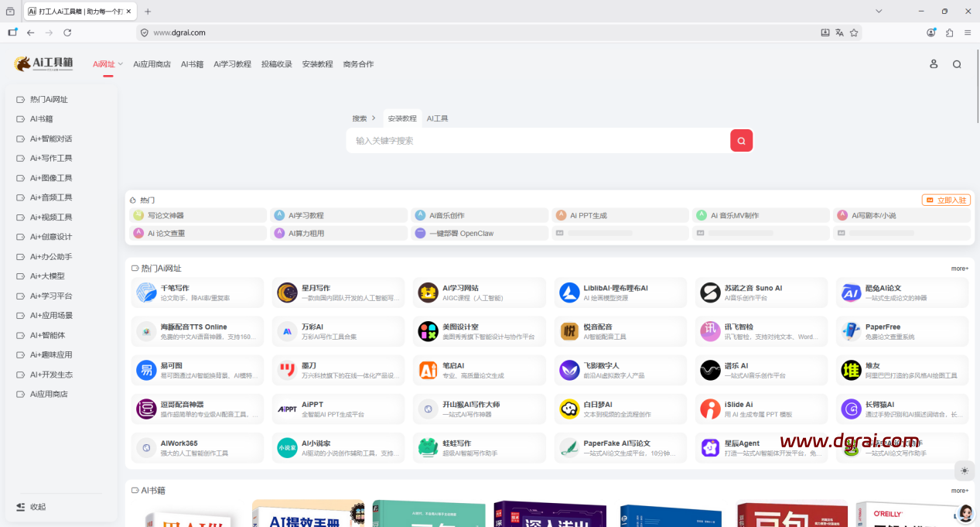
Task: Open the 堆友 icon
Action: pyautogui.click(x=851, y=370)
